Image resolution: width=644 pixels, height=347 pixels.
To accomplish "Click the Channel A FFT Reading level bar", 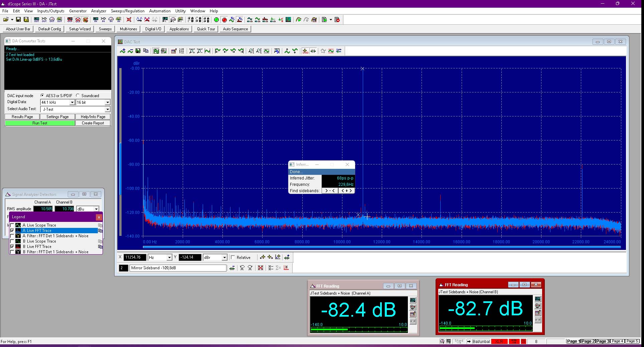I will 359,329.
